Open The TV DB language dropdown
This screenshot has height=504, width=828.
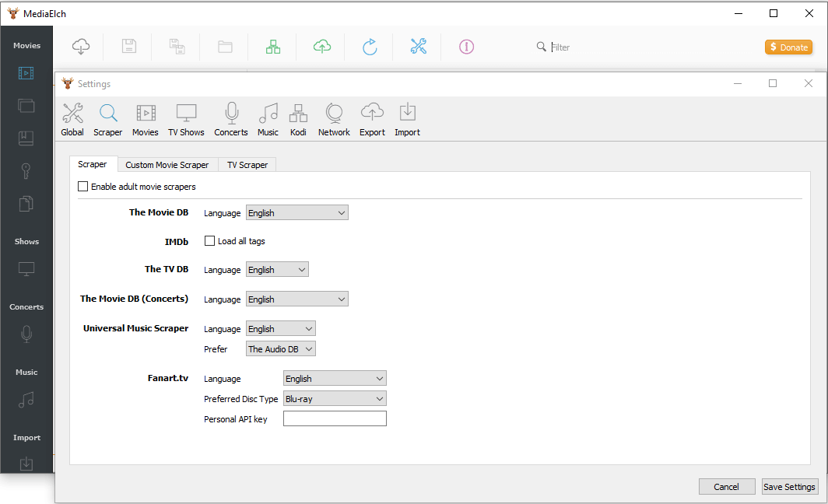[x=277, y=270]
